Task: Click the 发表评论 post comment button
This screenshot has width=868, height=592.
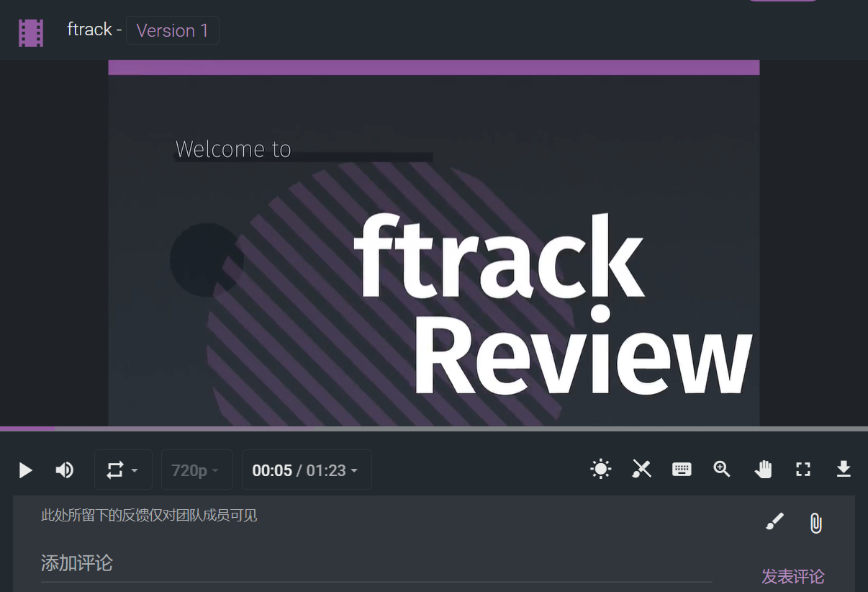Action: pos(792,576)
